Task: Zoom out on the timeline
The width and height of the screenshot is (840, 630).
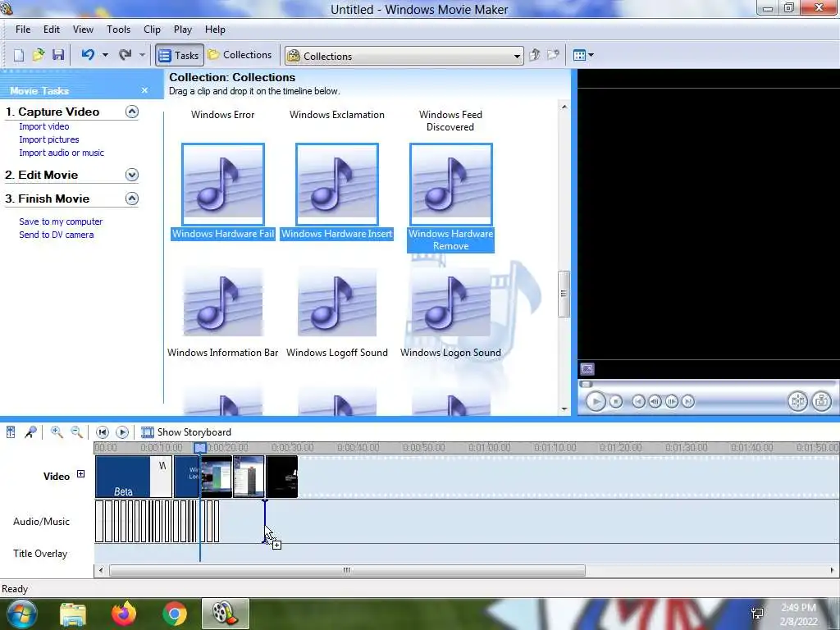Action: click(x=77, y=431)
